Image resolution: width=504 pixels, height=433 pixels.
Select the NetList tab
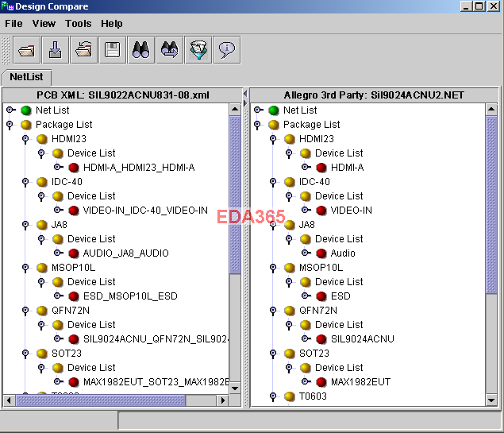click(x=26, y=77)
